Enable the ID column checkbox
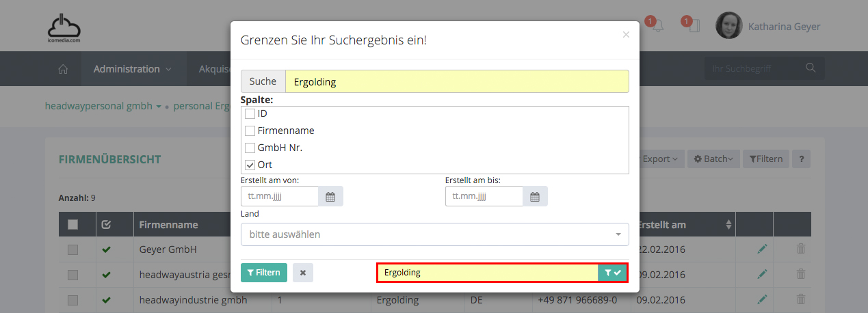The height and width of the screenshot is (313, 868). pyautogui.click(x=250, y=113)
